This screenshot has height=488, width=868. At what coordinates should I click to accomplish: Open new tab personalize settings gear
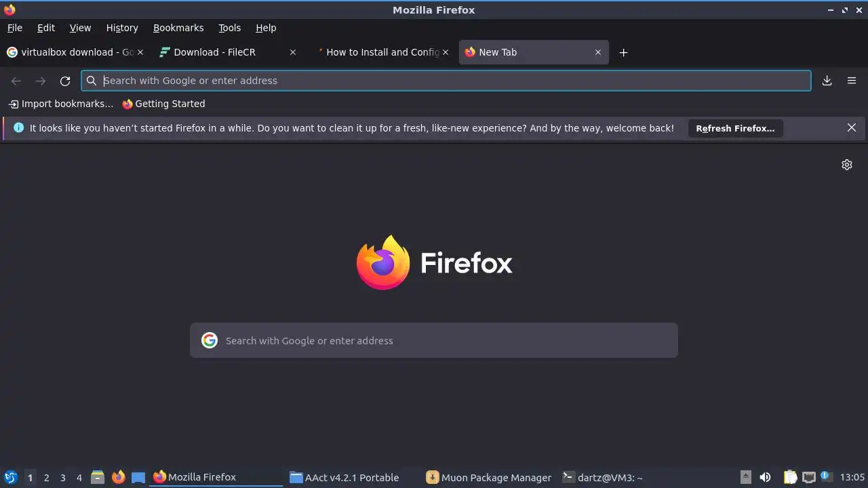(847, 165)
